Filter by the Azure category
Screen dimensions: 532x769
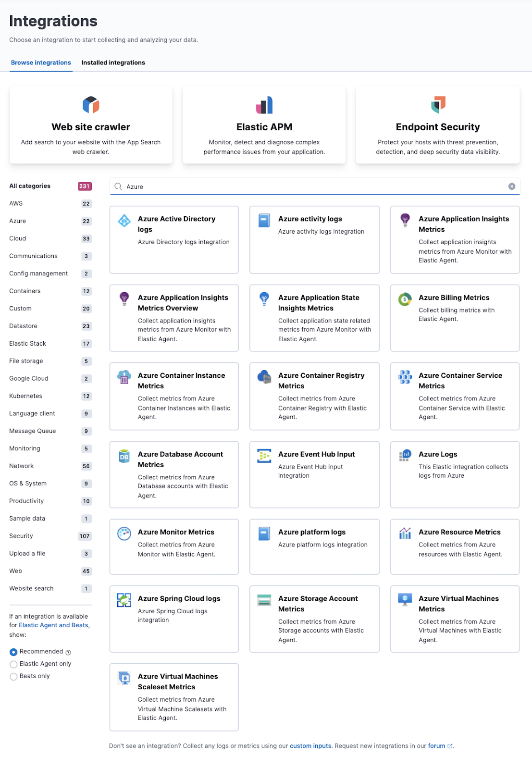coord(50,221)
